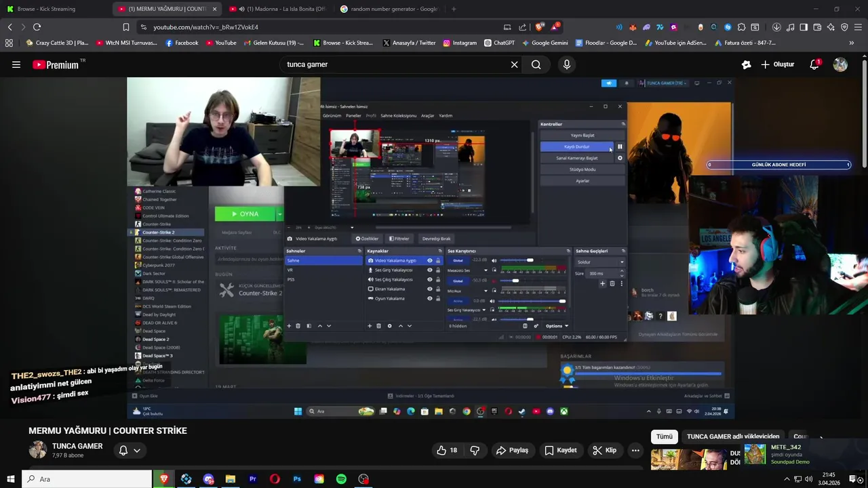Open the Brave wallet icon
Screen dimensions: 868x488
tap(817, 27)
